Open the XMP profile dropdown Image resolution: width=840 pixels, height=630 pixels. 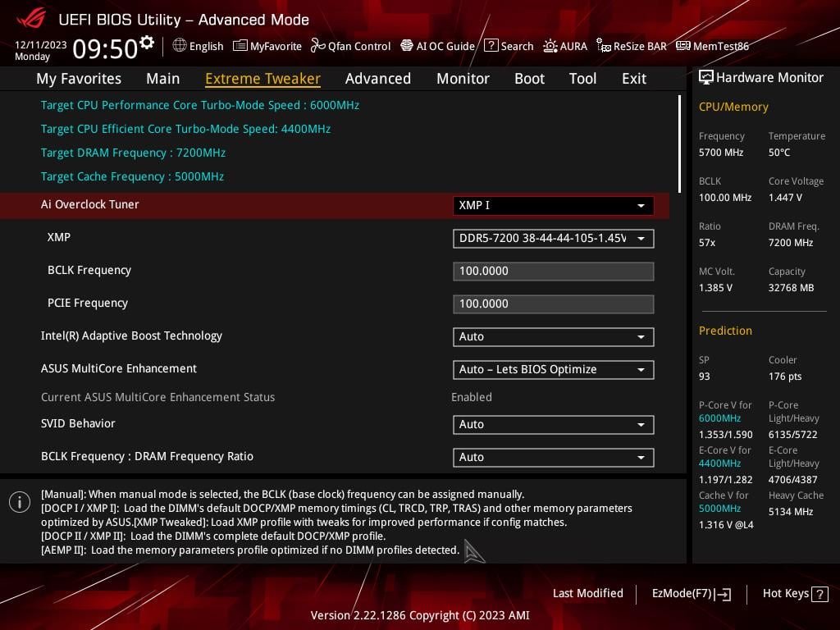click(x=553, y=238)
